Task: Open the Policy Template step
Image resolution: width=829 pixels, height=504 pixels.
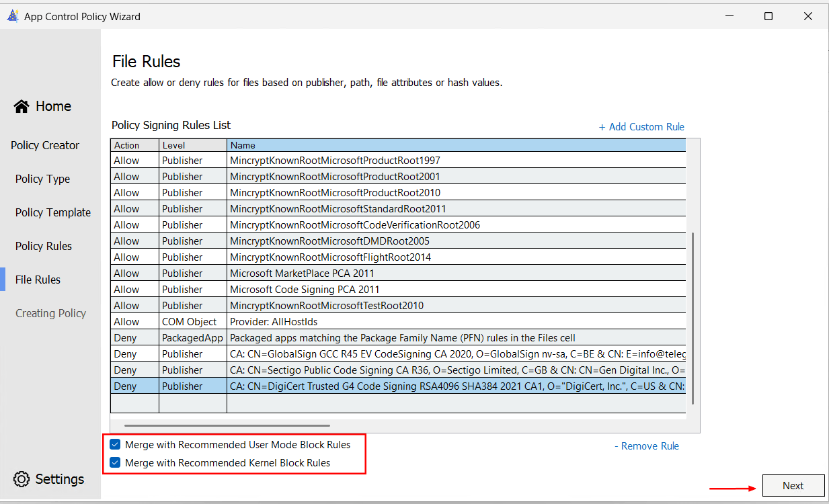Action: 53,212
